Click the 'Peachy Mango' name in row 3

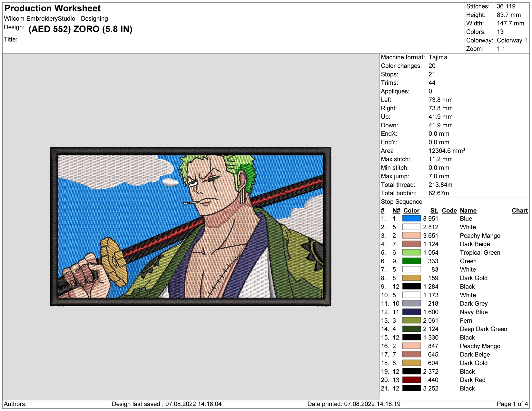click(x=480, y=236)
